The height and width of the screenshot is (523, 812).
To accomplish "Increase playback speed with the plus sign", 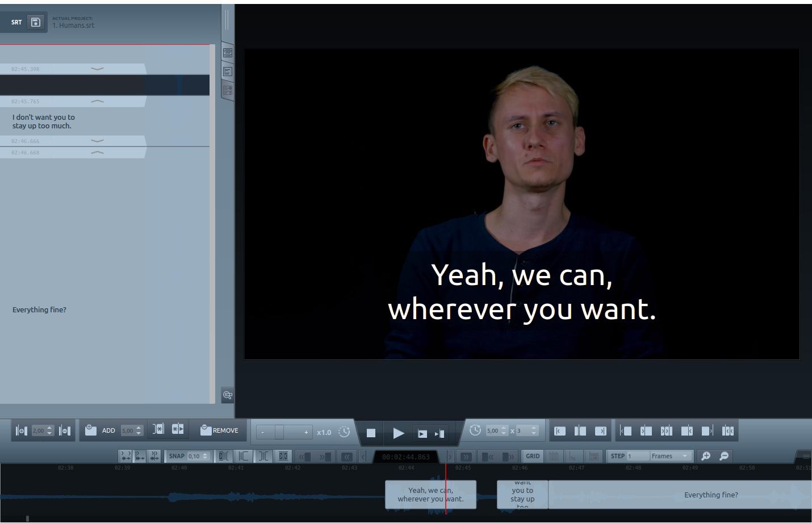I will click(306, 432).
